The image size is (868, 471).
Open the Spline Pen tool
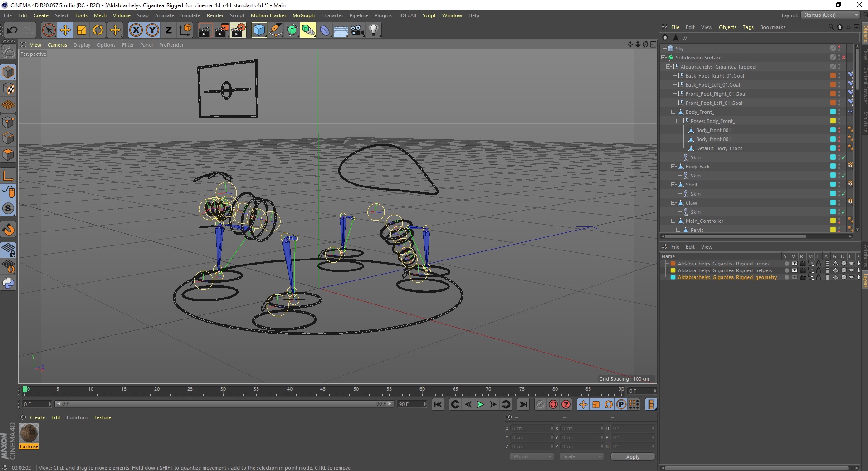275,30
